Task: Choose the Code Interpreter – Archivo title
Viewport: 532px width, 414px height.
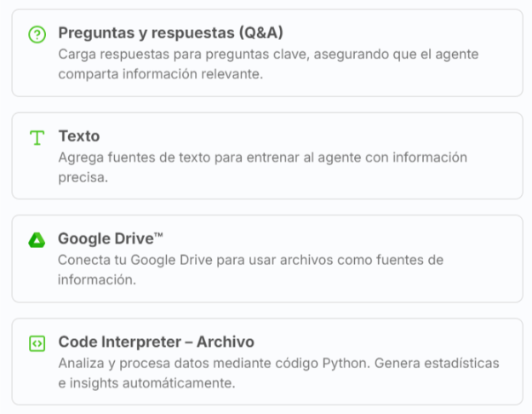Action: tap(156, 342)
